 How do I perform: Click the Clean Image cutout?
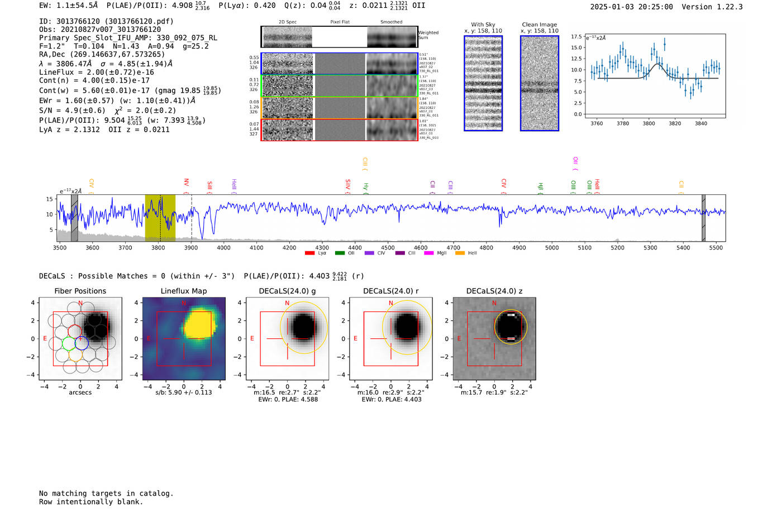[540, 83]
